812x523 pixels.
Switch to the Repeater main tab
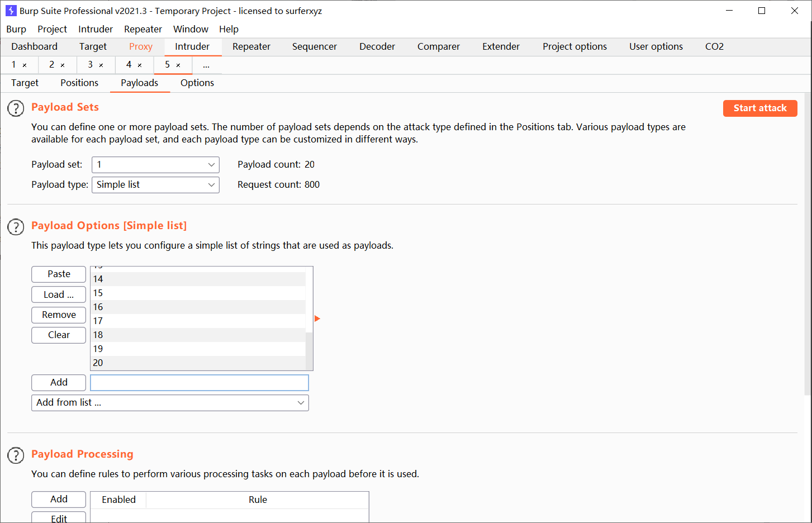point(251,47)
